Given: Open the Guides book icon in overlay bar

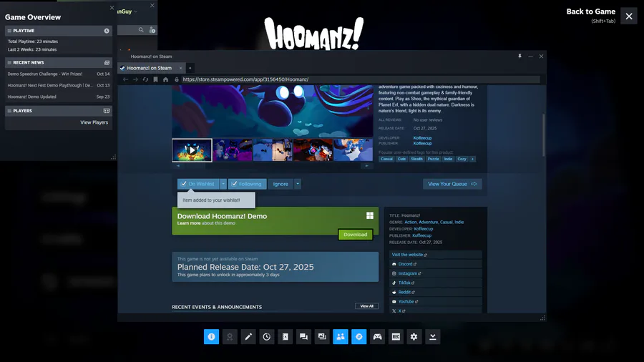Looking at the screenshot, I should pos(285,336).
